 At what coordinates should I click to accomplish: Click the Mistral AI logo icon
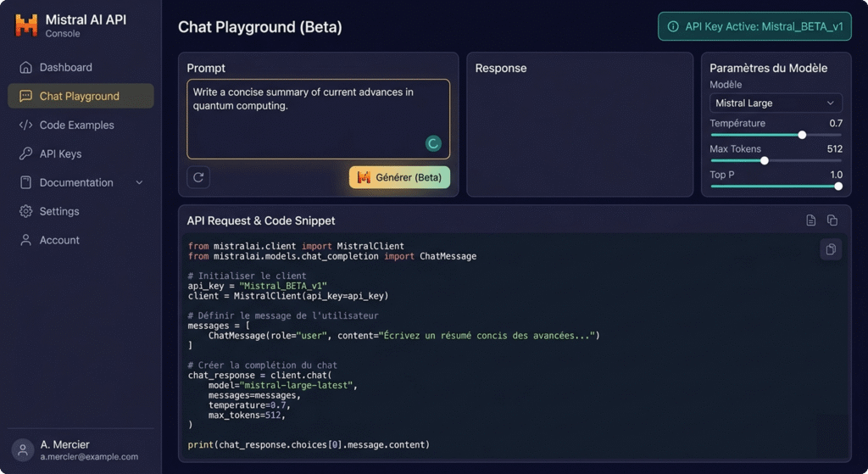point(26,25)
